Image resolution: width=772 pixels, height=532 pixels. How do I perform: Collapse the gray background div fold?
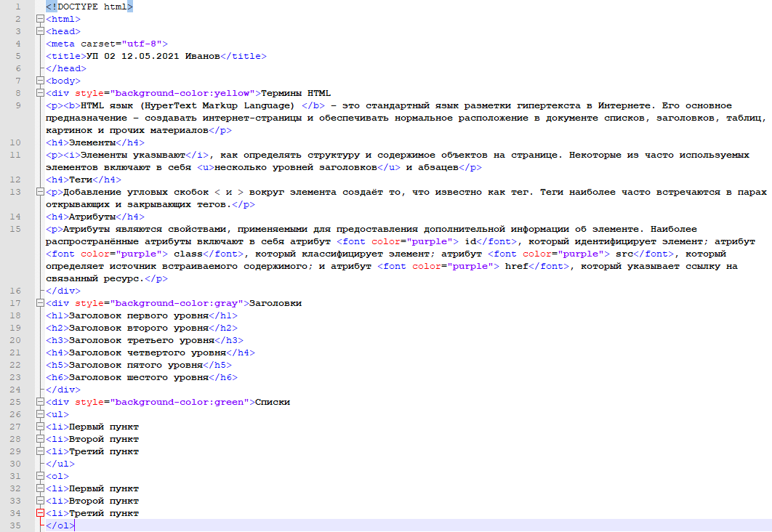pyautogui.click(x=41, y=303)
